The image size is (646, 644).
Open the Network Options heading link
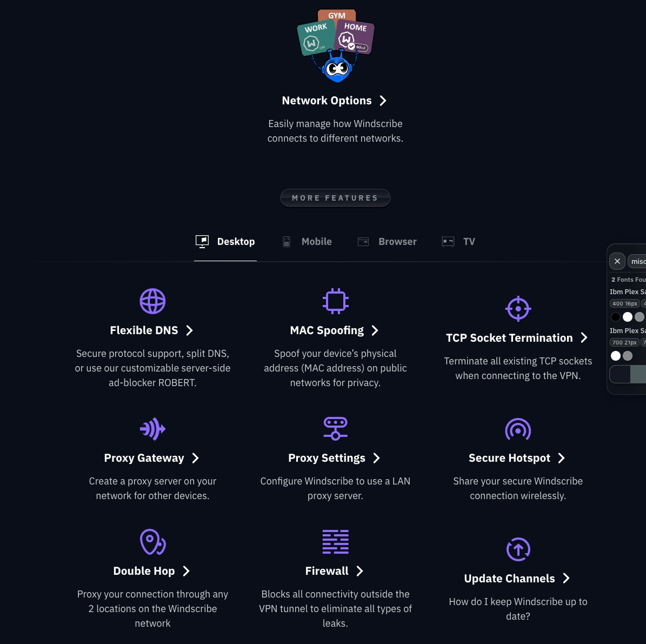point(327,101)
